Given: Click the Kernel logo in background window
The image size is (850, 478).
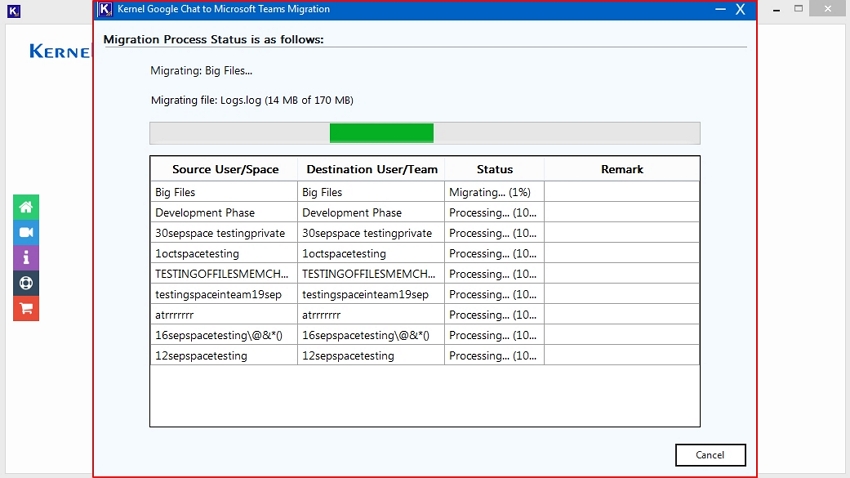Looking at the screenshot, I should coord(60,51).
